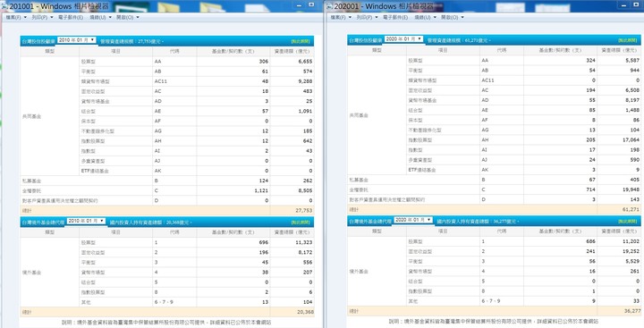644x328 pixels.
Task: Click the 405 value in the 202001 window
Action: click(x=634, y=180)
